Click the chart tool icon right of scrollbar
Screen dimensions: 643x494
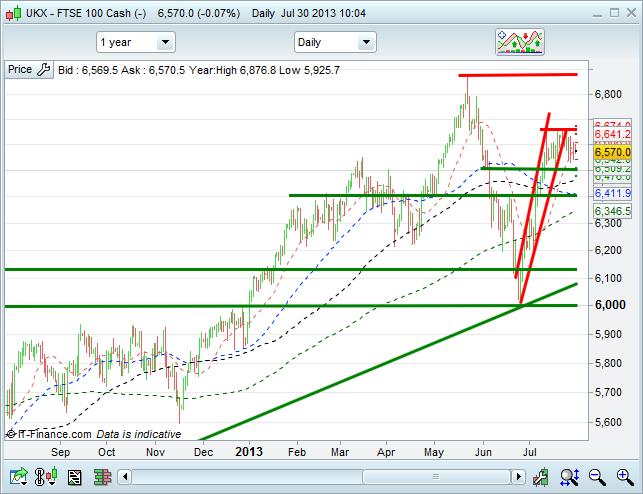543,477
